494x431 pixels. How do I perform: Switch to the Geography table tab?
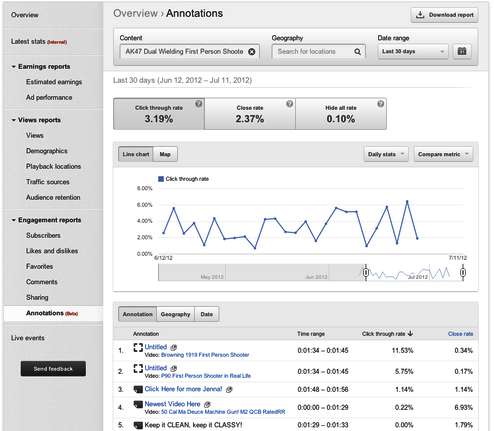click(x=175, y=314)
